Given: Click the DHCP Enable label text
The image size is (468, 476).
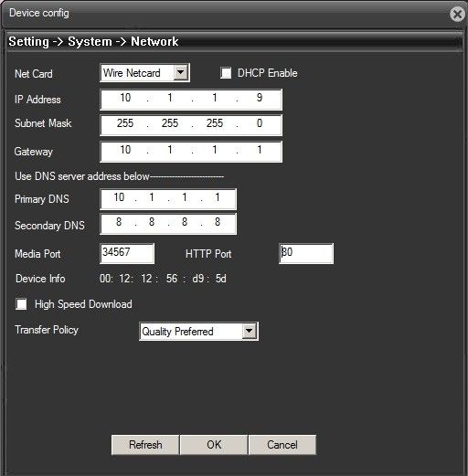Looking at the screenshot, I should pos(268,73).
